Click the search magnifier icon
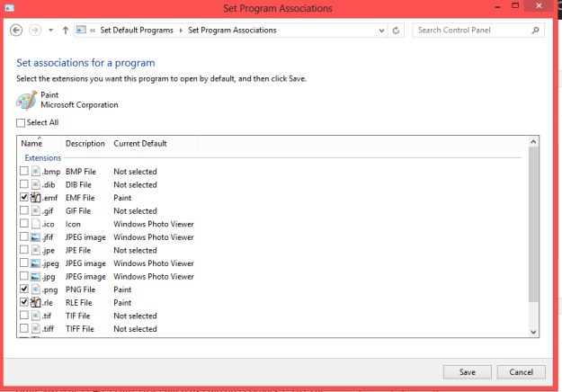The image size is (562, 392). click(535, 31)
